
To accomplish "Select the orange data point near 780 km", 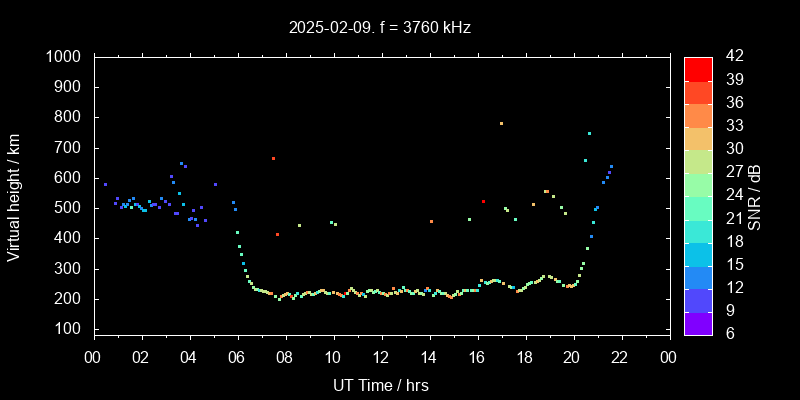I will click(x=501, y=124).
